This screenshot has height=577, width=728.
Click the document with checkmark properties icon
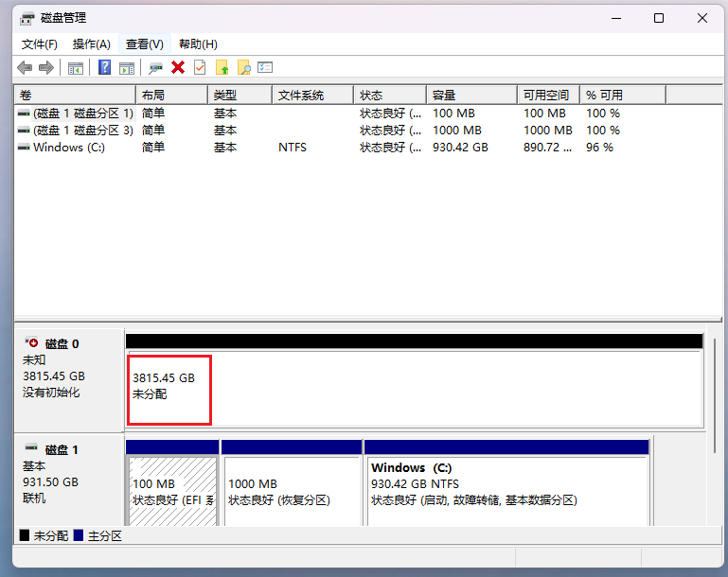tap(200, 68)
